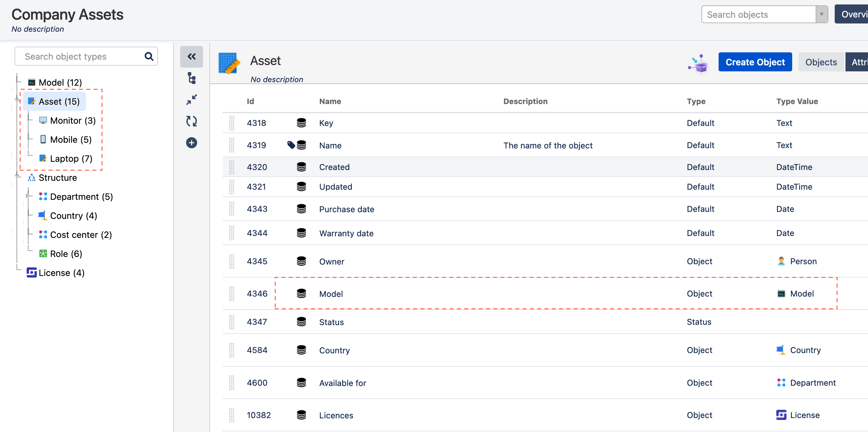This screenshot has width=868, height=432.
Task: Select License (4) in the tree
Action: [x=61, y=272]
